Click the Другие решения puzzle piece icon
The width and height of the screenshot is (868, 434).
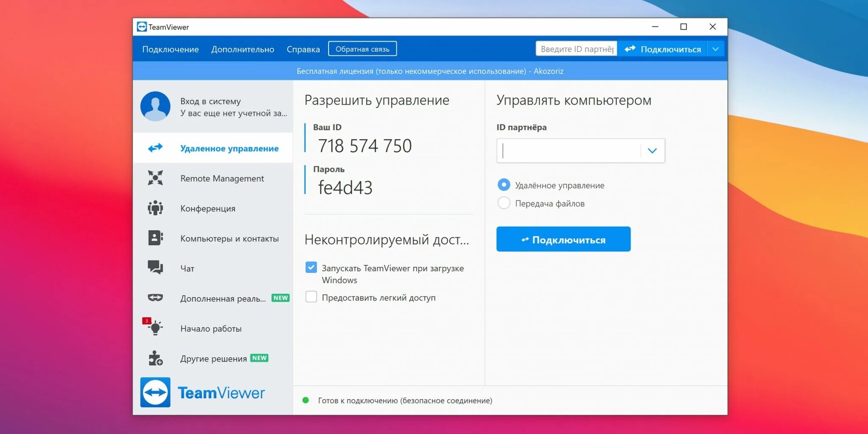coord(155,358)
